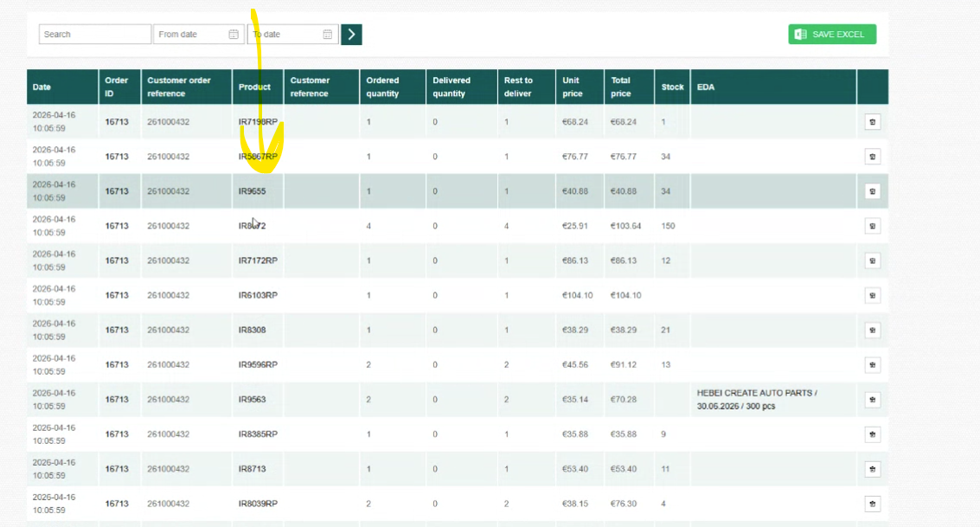Open the To date calendar picker icon
This screenshot has height=527, width=980.
[328, 35]
